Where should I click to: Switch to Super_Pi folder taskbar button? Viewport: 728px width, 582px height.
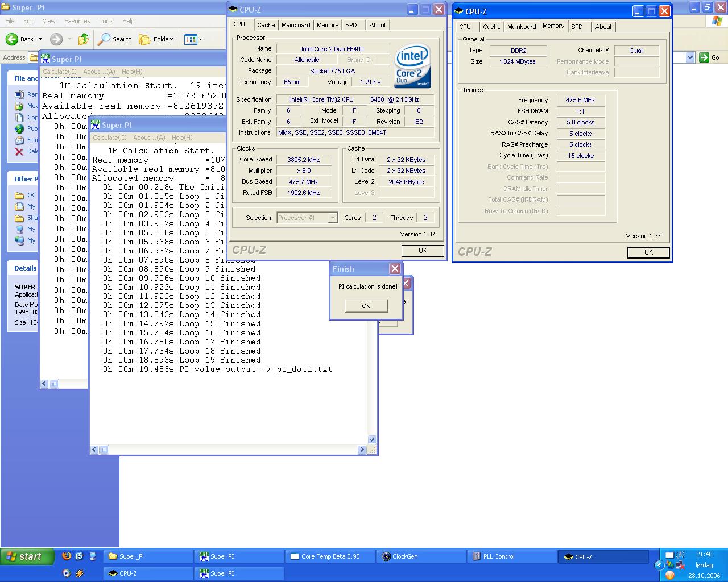pos(148,556)
